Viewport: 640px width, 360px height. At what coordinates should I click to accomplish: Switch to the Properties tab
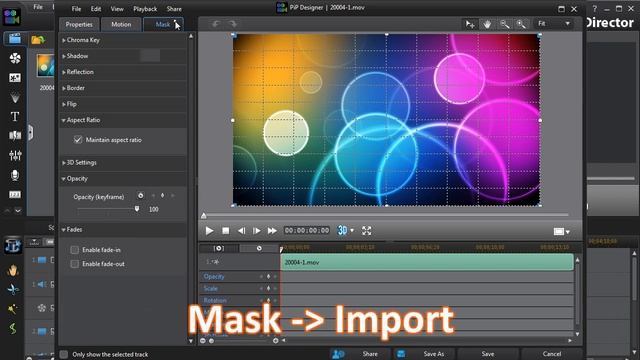point(79,24)
